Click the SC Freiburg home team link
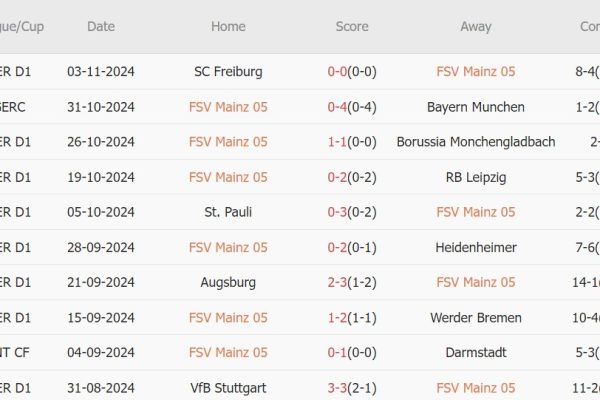This screenshot has width=600, height=400. coord(228,71)
